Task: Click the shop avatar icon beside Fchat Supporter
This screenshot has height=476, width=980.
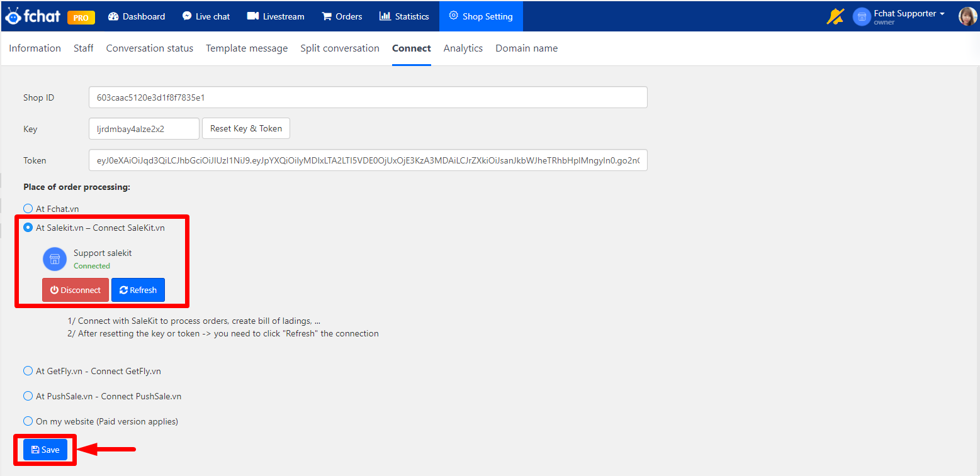Action: coord(862,16)
